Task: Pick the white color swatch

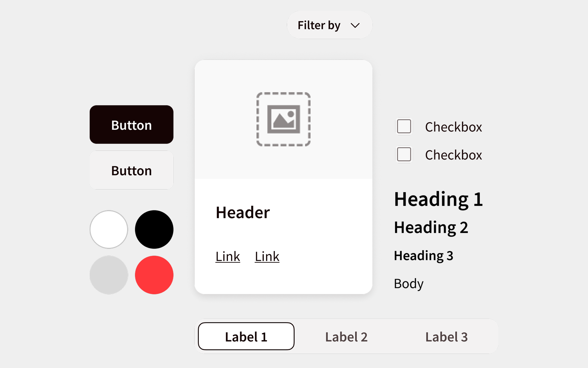Action: pyautogui.click(x=109, y=229)
